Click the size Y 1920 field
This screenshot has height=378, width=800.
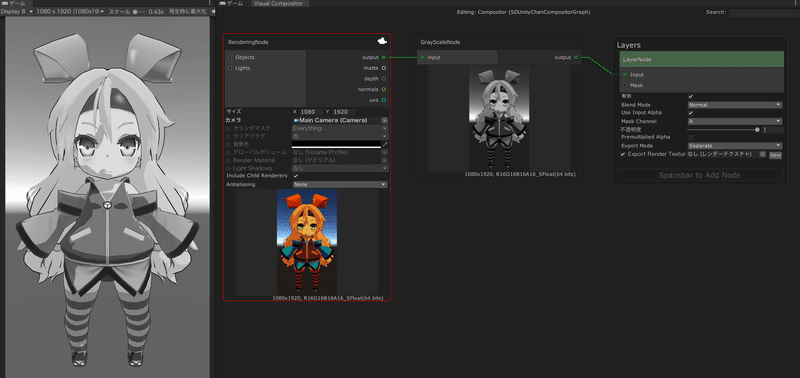(x=343, y=111)
